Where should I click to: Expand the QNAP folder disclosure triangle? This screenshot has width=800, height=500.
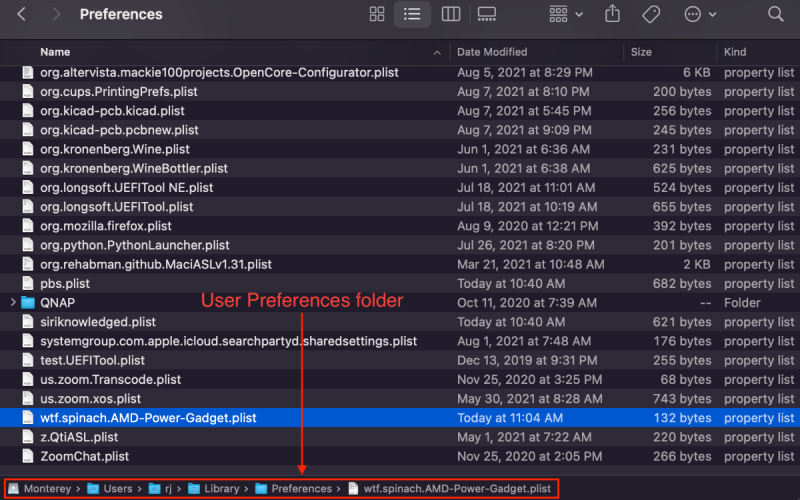click(x=13, y=303)
